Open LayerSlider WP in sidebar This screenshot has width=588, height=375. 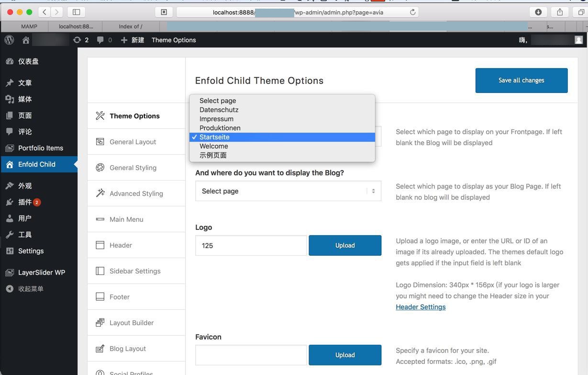[x=39, y=273]
